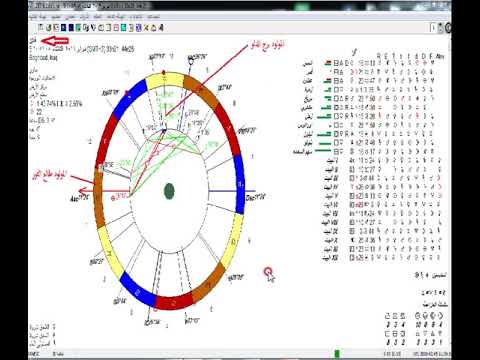Select the الزهرة (Venus) row in the table

click(x=369, y=90)
